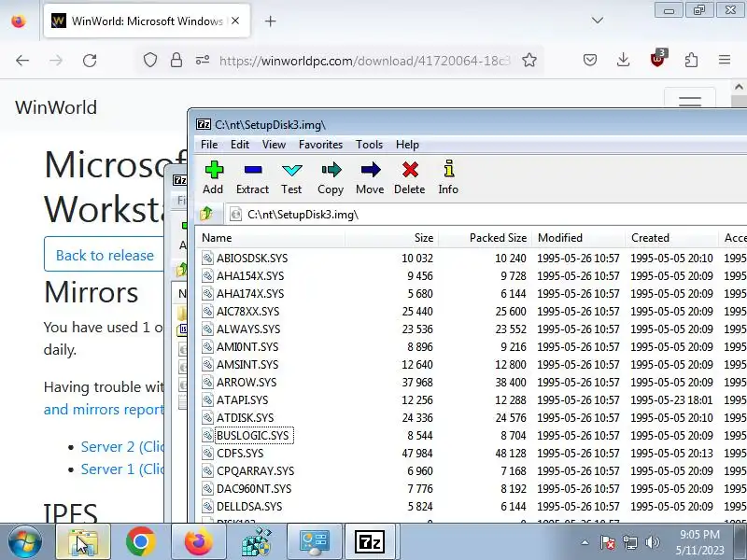Image resolution: width=747 pixels, height=560 pixels.
Task: Show hidden system tray icons
Action: click(585, 542)
